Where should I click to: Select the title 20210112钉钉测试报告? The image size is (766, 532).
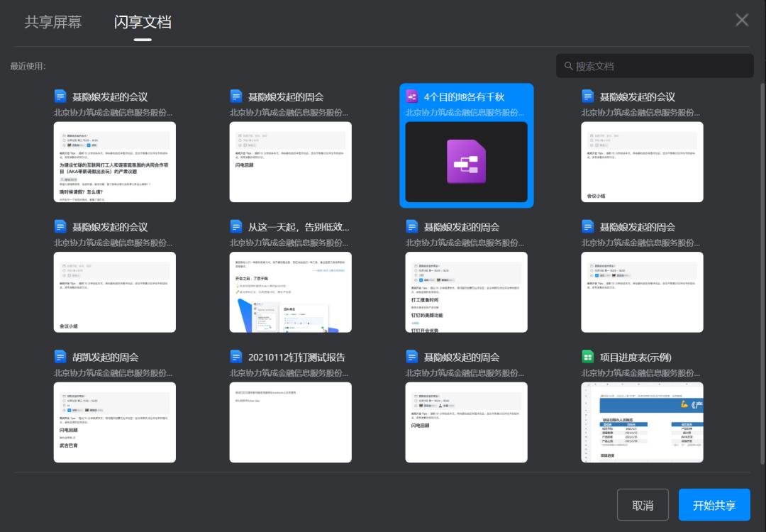[296, 358]
